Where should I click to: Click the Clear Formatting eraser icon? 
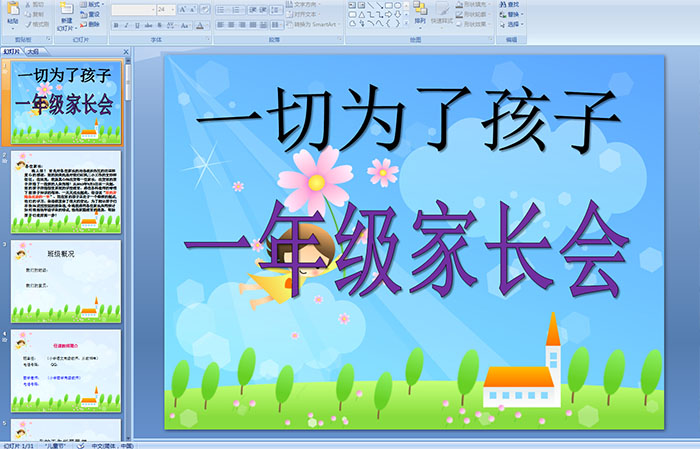(205, 9)
